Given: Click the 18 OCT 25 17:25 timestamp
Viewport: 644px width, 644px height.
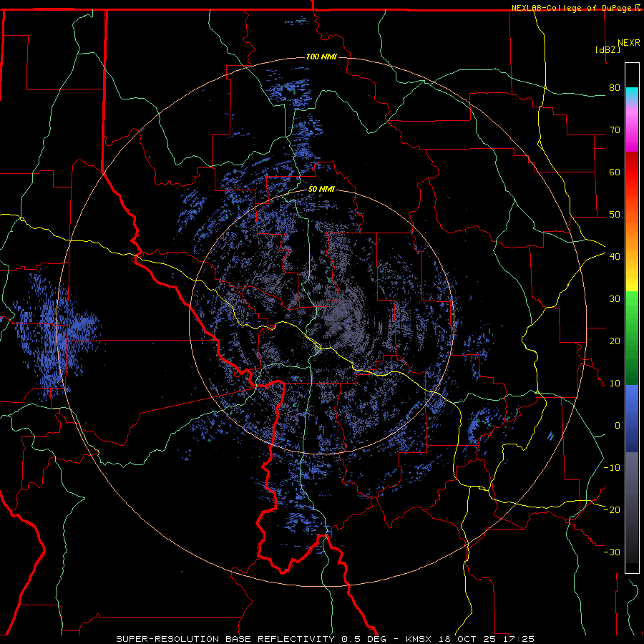Looking at the screenshot, I should [x=487, y=639].
